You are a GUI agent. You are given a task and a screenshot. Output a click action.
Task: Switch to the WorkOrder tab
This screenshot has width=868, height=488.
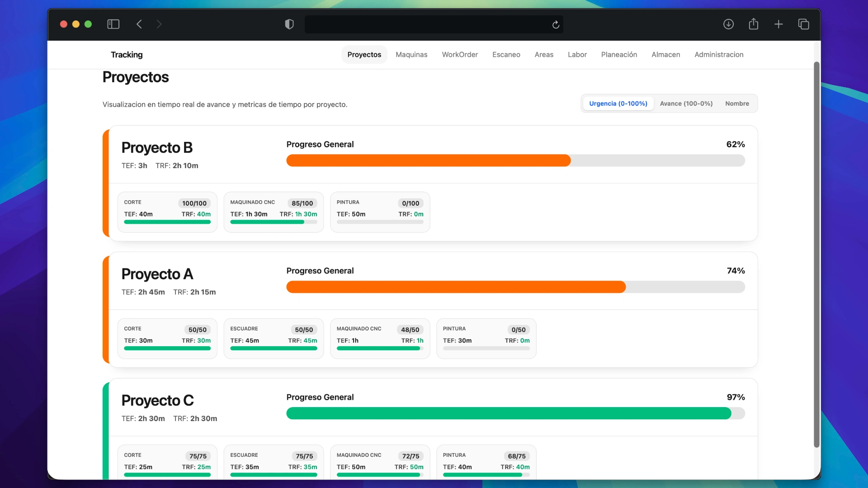[x=460, y=54]
